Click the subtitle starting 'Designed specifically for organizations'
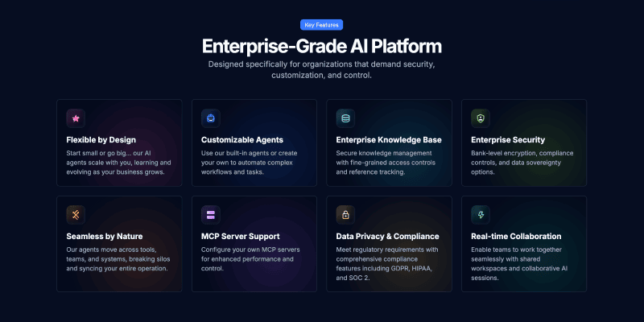644x322 pixels. pos(321,70)
